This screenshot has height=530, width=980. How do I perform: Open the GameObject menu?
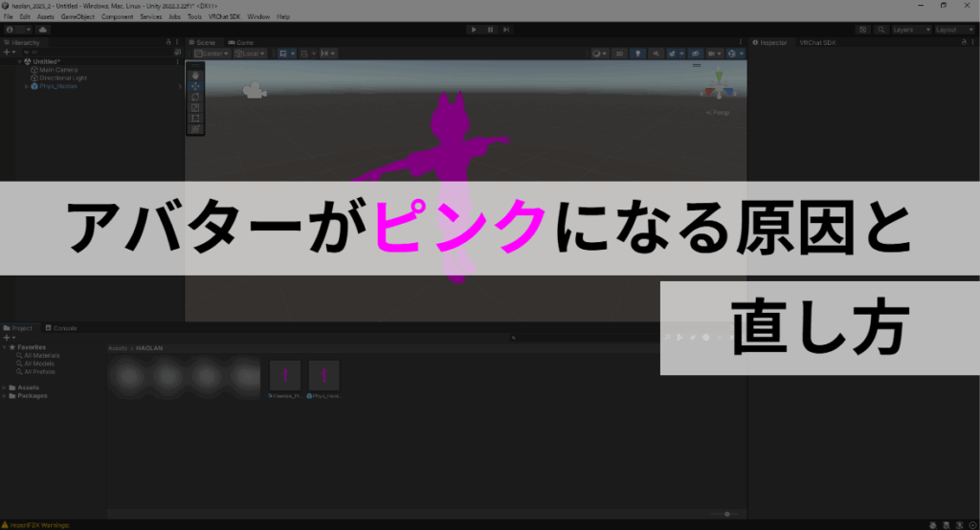(78, 17)
